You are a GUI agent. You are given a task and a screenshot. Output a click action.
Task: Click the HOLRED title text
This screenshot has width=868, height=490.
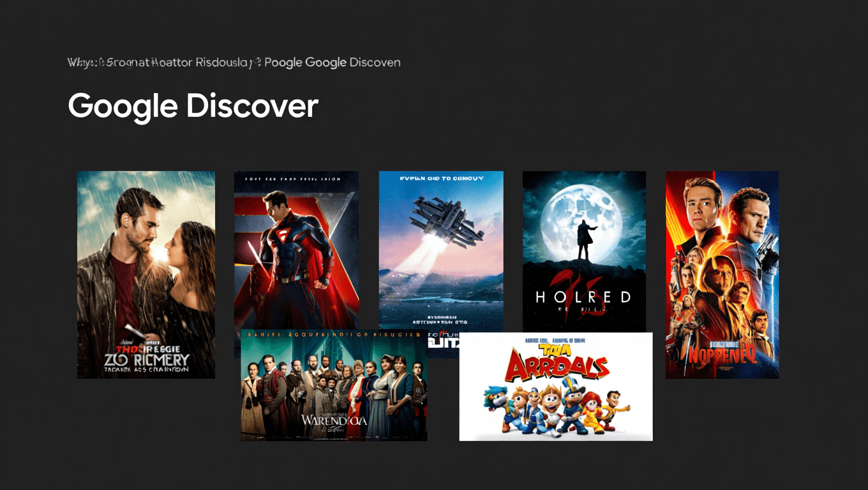tap(583, 297)
